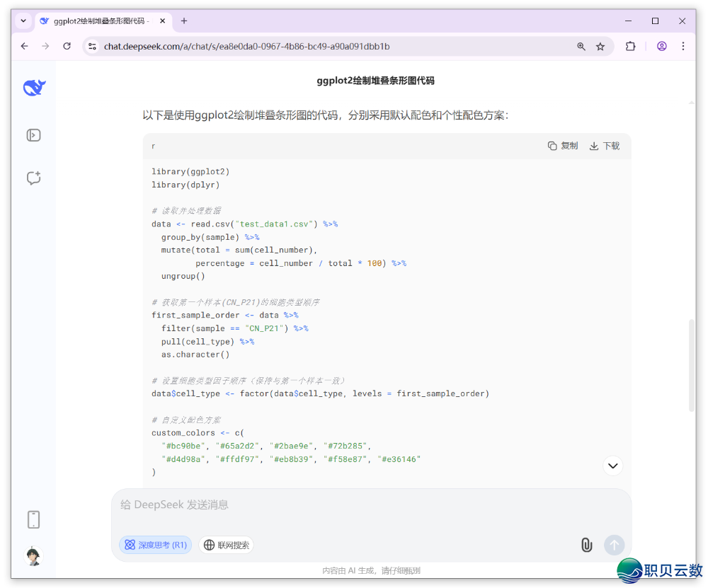Open the tab search dropdown
708x588 pixels.
pyautogui.click(x=23, y=21)
